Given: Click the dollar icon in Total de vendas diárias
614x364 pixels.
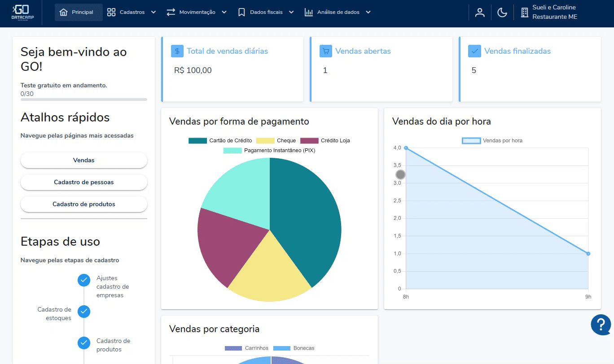Looking at the screenshot, I should (x=177, y=51).
